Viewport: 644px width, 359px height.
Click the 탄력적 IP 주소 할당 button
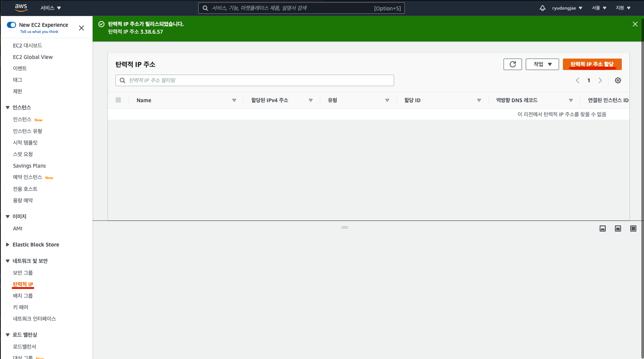click(592, 64)
